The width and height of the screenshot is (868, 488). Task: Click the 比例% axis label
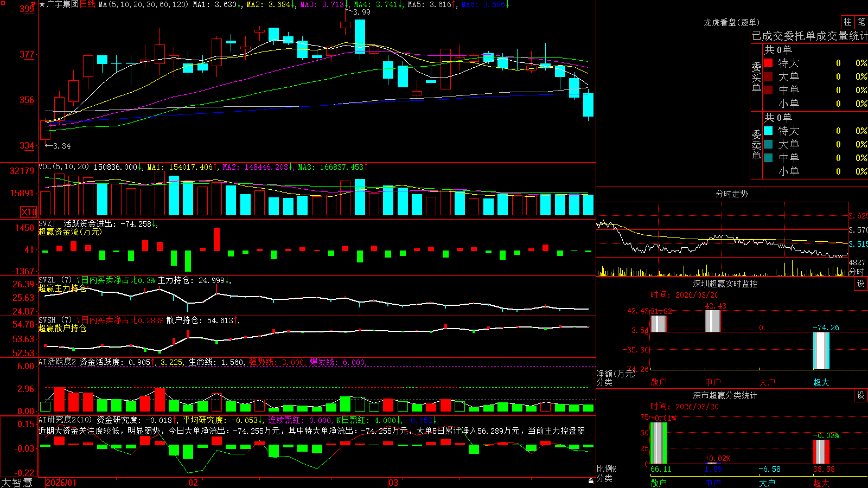pyautogui.click(x=607, y=469)
